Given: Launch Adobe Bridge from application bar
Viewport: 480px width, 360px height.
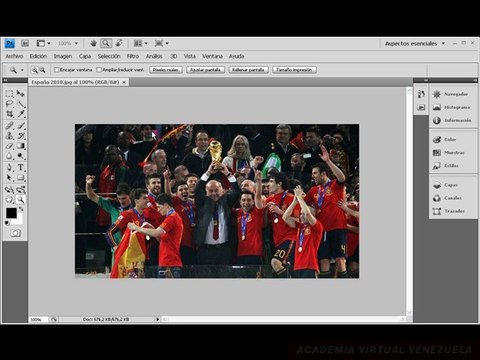Looking at the screenshot, I should (25, 43).
